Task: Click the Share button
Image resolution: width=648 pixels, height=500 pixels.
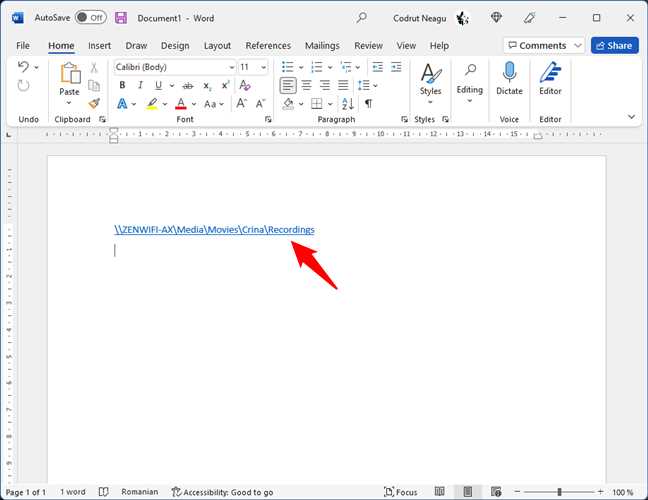Action: coord(615,45)
